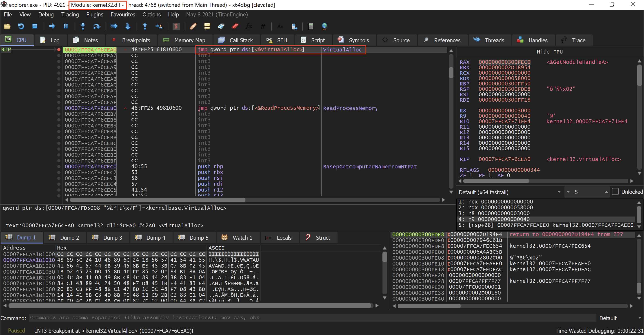Open the Watch 1 tab

pyautogui.click(x=238, y=237)
